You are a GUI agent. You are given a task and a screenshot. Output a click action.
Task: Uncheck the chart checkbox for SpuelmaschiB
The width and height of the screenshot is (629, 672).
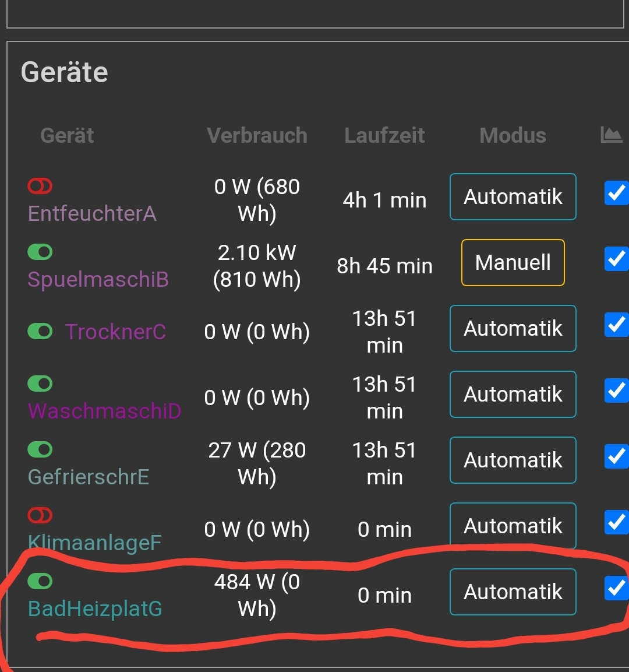[616, 259]
